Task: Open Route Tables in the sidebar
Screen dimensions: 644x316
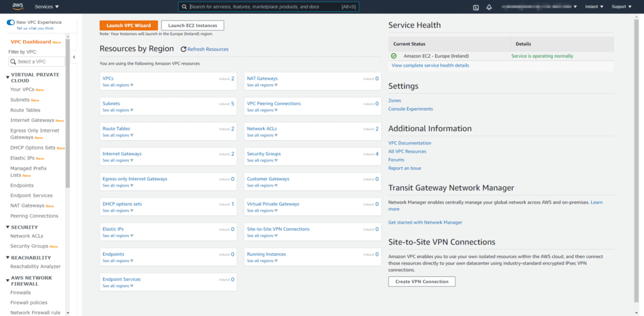Action: coord(25,110)
